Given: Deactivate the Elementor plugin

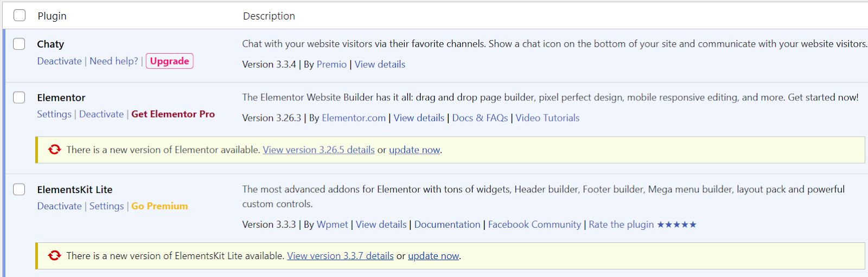Looking at the screenshot, I should 101,114.
